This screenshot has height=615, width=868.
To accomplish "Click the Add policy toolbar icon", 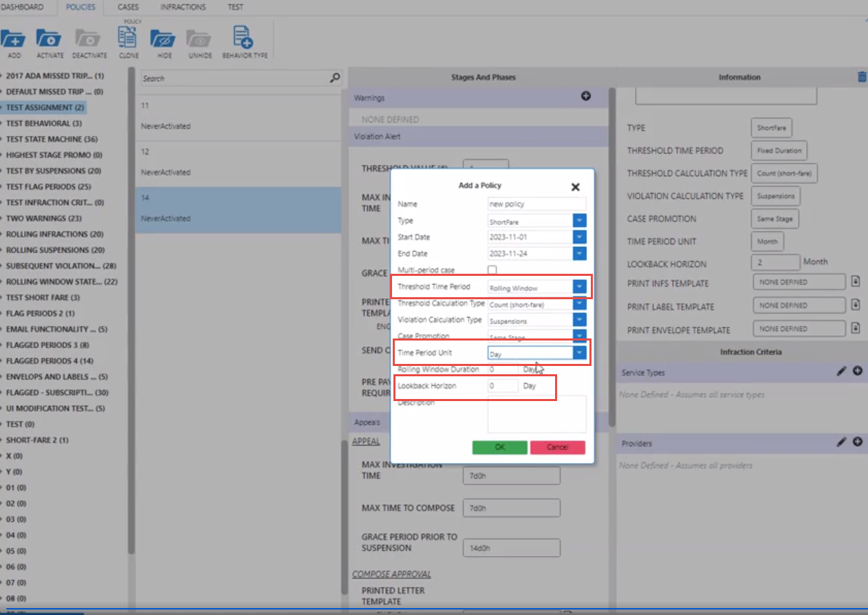I will (x=14, y=39).
